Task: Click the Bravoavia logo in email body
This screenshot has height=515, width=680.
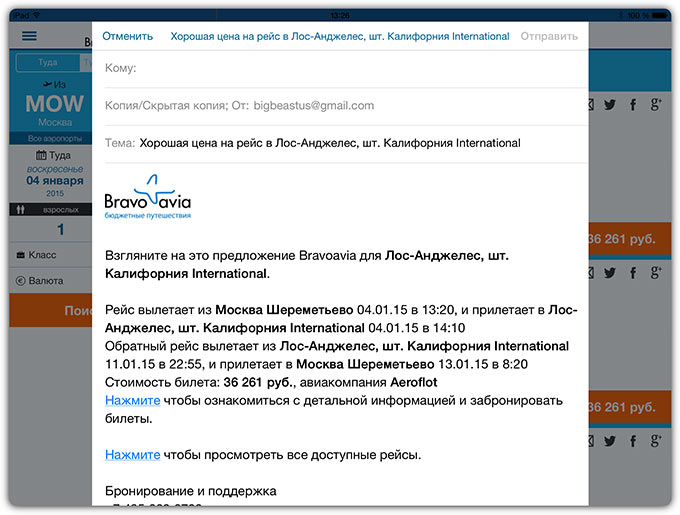Action: [148, 196]
